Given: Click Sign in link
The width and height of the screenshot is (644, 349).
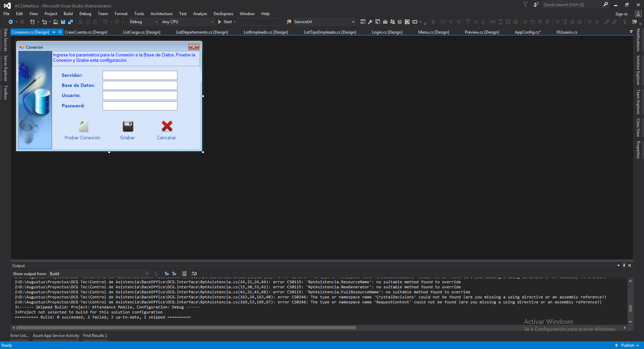Looking at the screenshot, I should pos(621,14).
